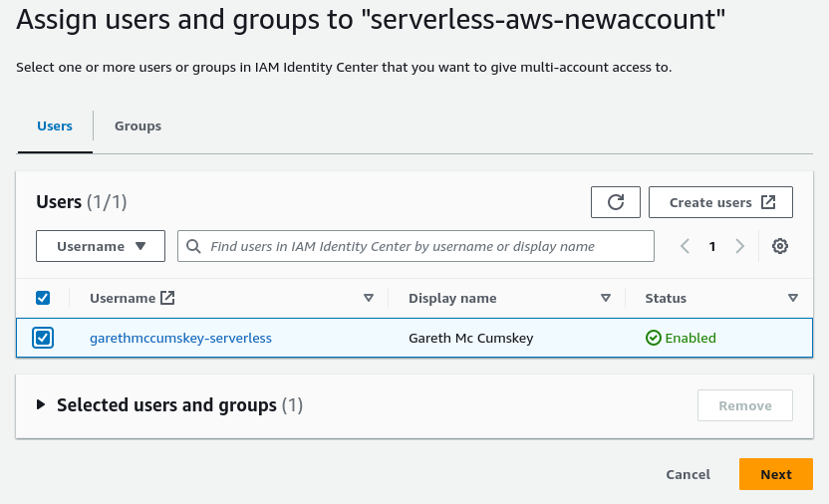The height and width of the screenshot is (504, 829).
Task: Click the green Enabled status icon
Action: 654,338
